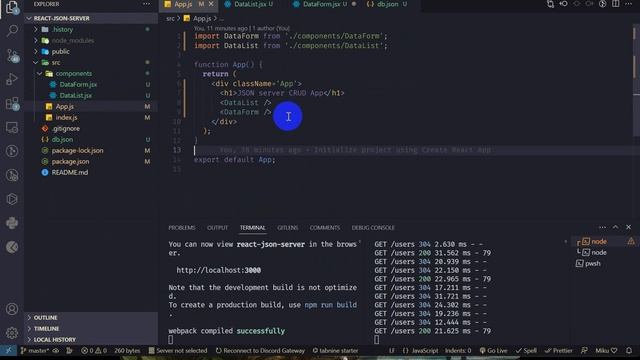Click Reconnect to Discord Gateway

(x=260, y=350)
